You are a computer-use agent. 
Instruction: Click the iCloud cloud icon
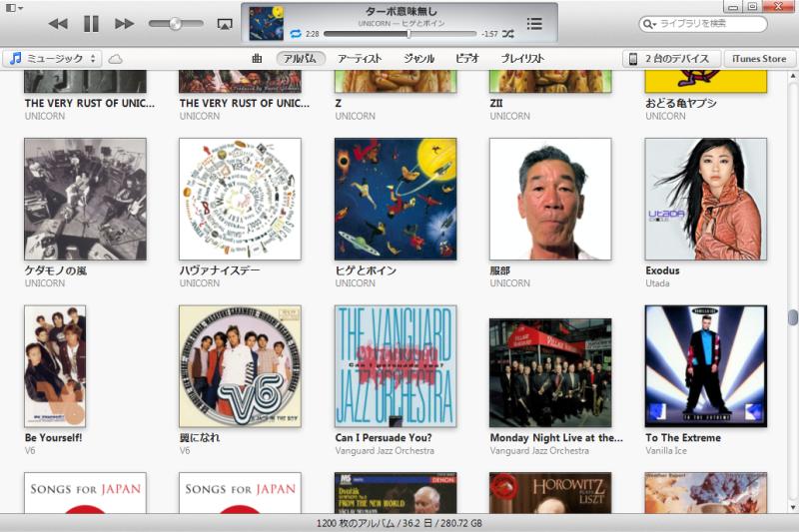pyautogui.click(x=116, y=59)
